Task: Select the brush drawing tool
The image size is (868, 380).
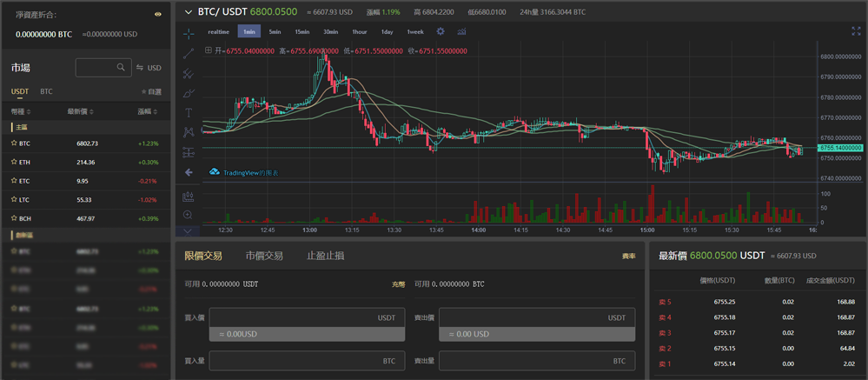Action: tap(189, 93)
